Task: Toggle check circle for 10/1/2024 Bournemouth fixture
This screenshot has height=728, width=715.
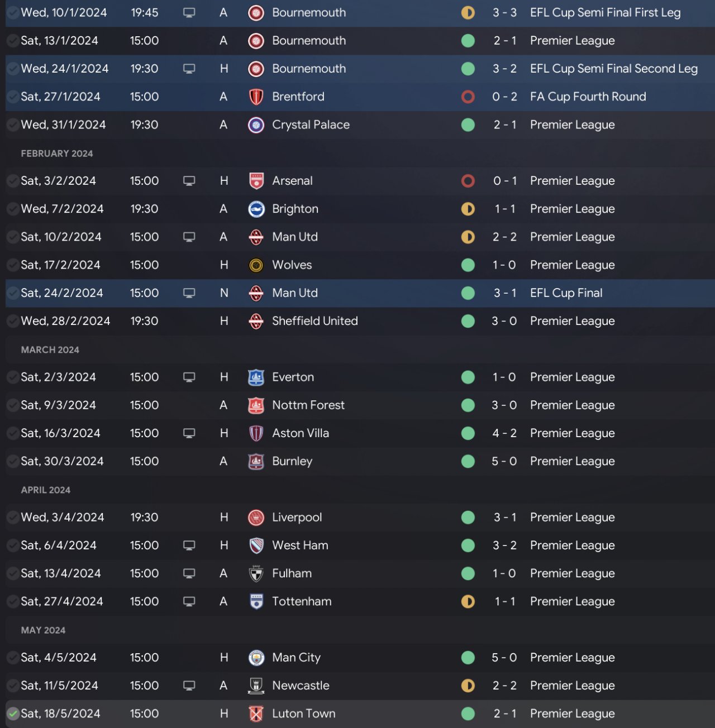Action: [x=13, y=12]
